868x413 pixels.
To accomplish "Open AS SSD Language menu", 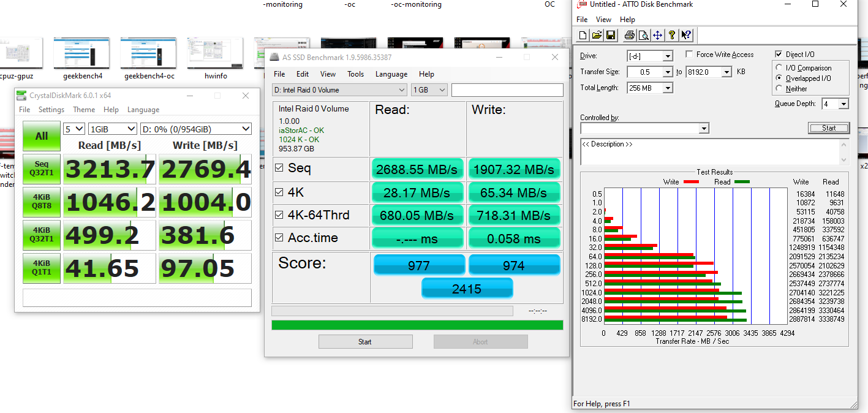I will click(391, 74).
